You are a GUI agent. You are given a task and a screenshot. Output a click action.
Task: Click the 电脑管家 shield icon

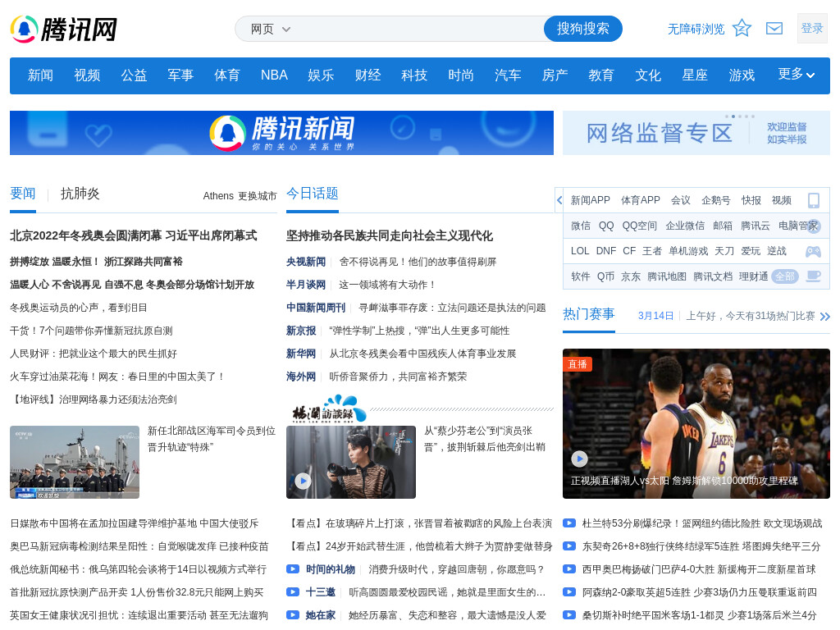pyautogui.click(x=813, y=226)
